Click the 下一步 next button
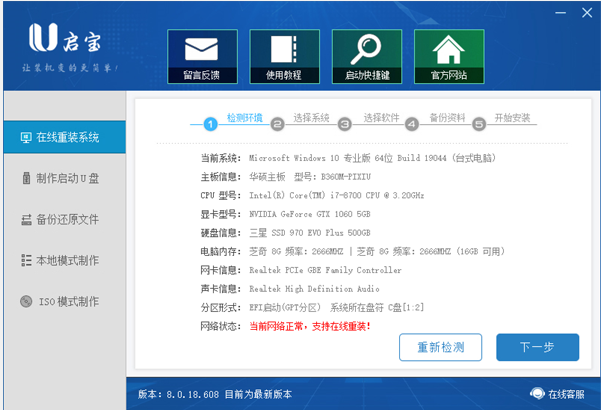 coord(537,347)
